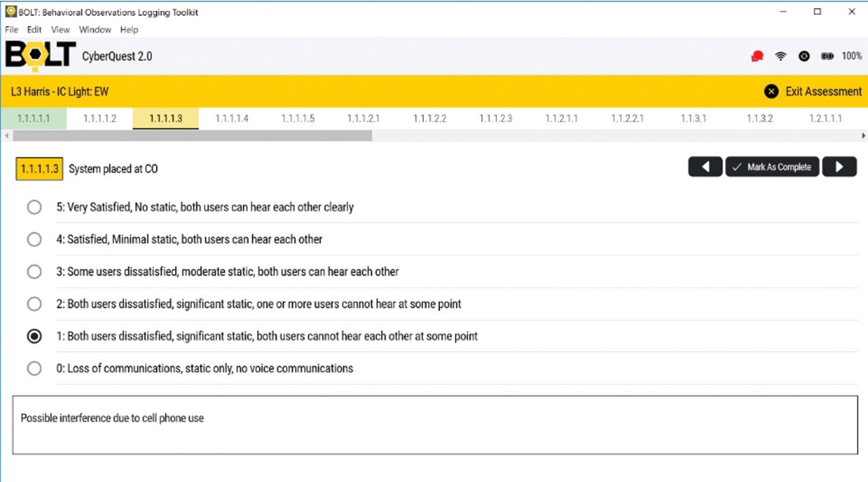Switch to tab 1.1.2.1.1
Viewport: 868px width, 482px height.
(561, 119)
